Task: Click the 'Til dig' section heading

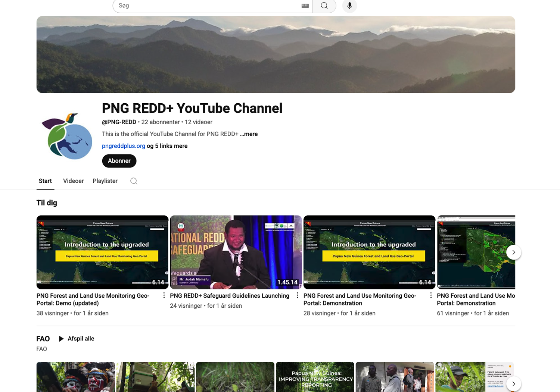Action: click(x=47, y=203)
